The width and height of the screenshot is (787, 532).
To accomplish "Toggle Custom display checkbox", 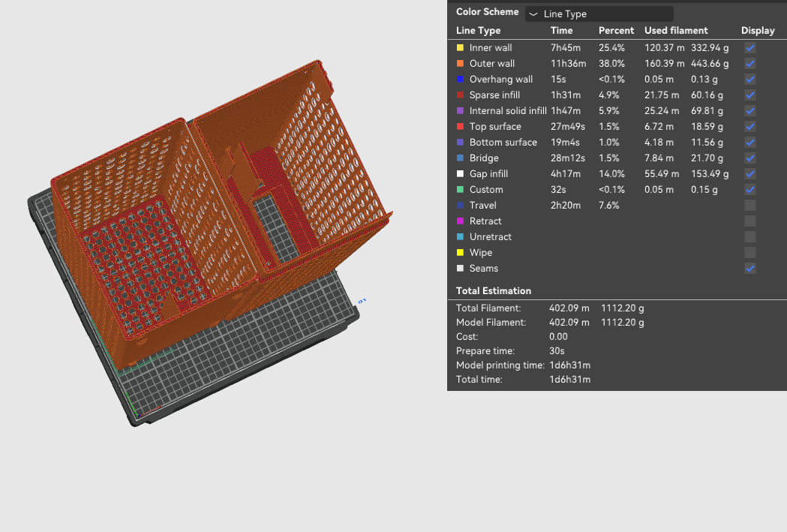I will click(749, 190).
